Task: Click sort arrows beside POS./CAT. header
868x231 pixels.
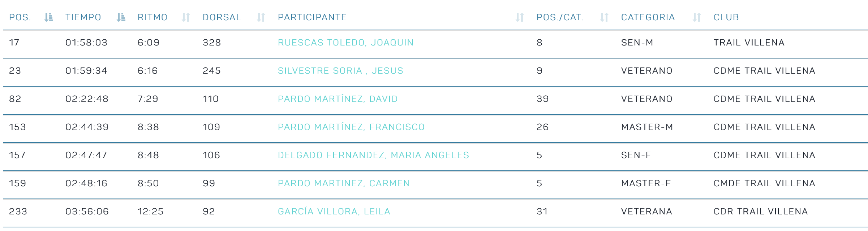Action: (x=604, y=17)
